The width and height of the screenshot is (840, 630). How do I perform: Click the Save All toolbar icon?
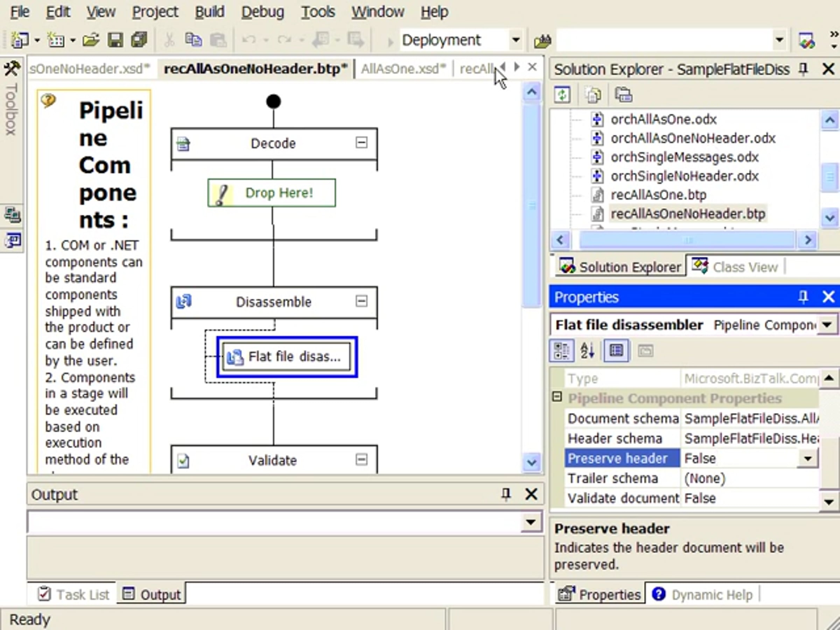pyautogui.click(x=139, y=40)
